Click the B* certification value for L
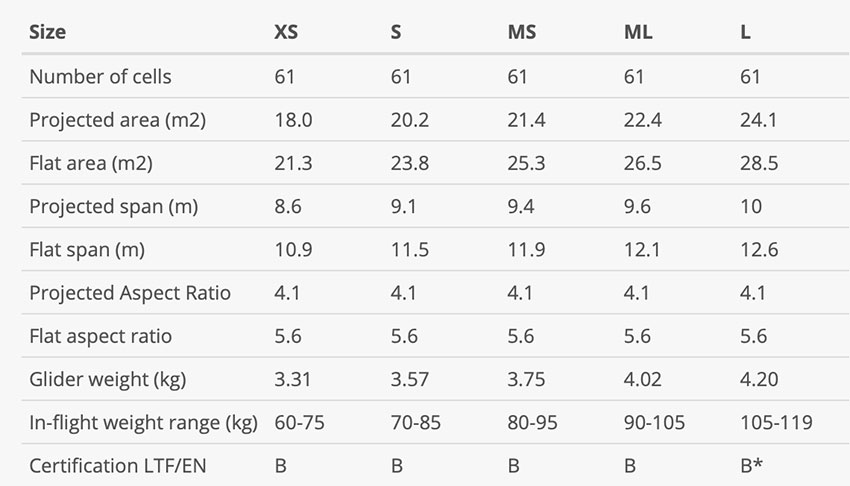 click(751, 465)
